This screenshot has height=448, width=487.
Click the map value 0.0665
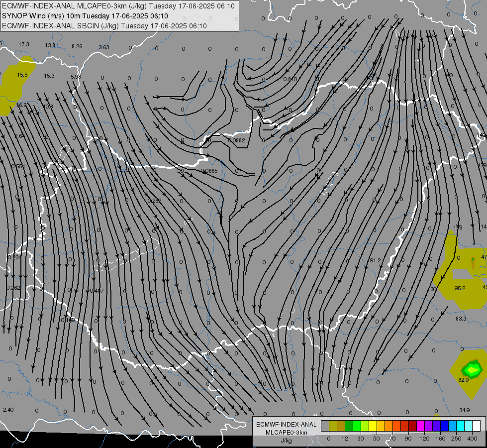point(209,171)
